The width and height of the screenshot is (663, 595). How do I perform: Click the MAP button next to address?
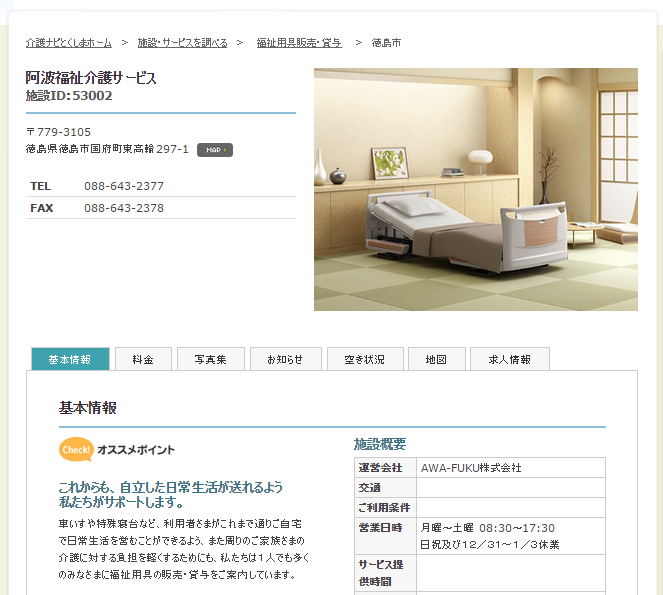214,150
